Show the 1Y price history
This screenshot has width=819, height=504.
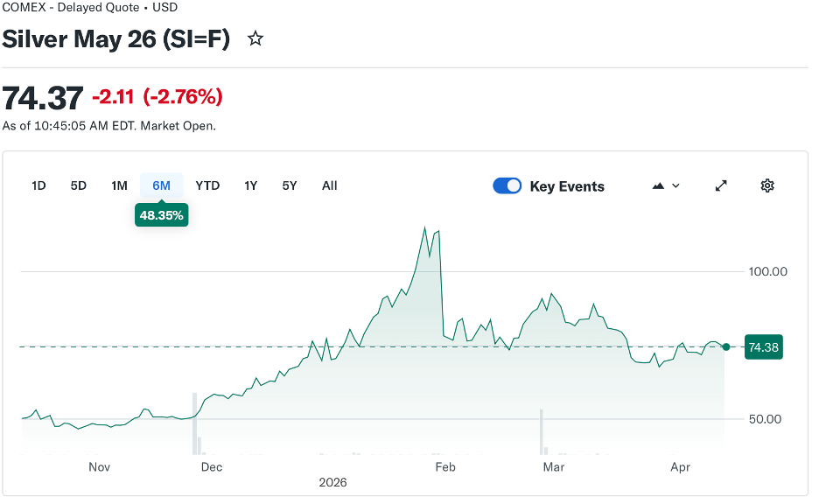pos(250,185)
